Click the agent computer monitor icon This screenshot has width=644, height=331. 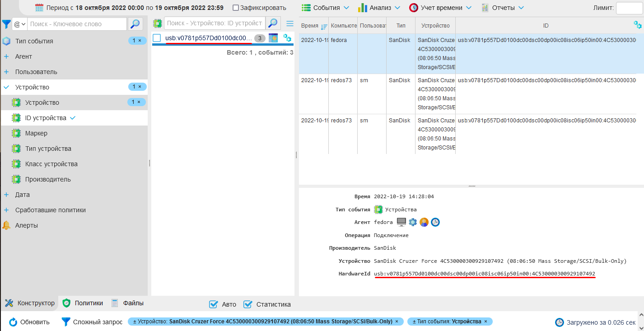[x=401, y=222]
